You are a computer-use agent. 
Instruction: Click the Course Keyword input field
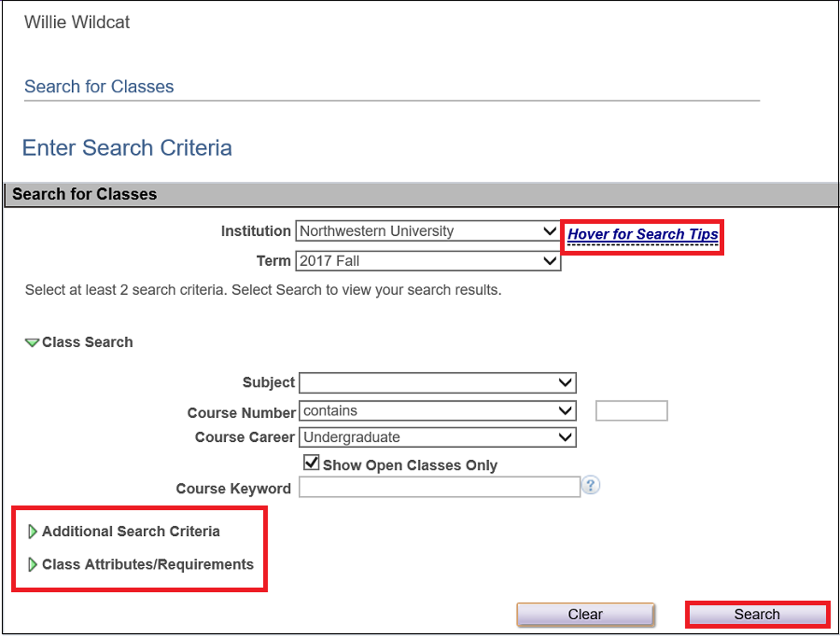click(x=440, y=487)
